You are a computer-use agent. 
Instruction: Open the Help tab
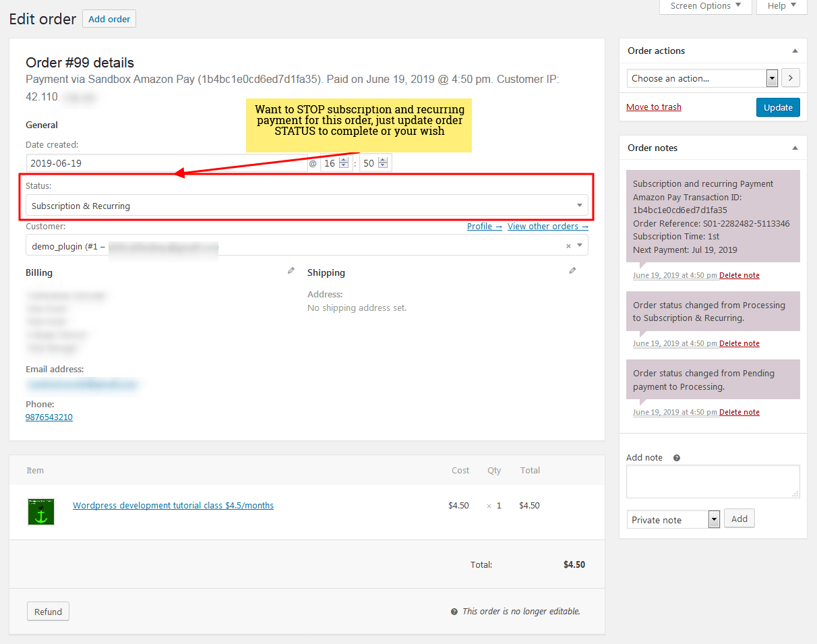(781, 6)
